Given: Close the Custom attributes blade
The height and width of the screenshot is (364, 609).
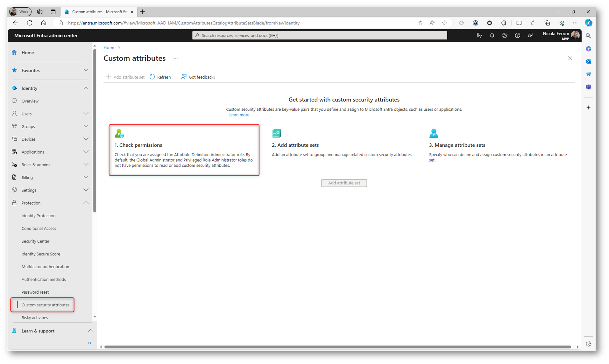Looking at the screenshot, I should click(570, 58).
